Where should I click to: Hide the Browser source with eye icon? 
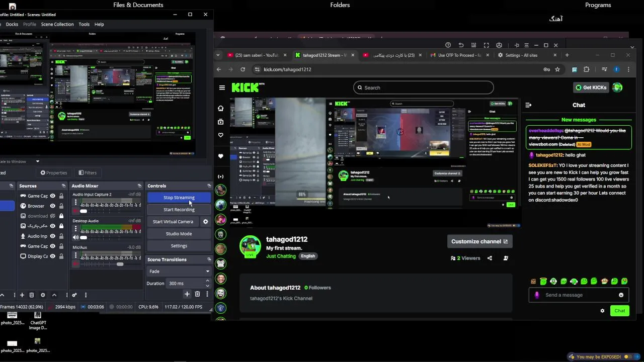tap(52, 206)
